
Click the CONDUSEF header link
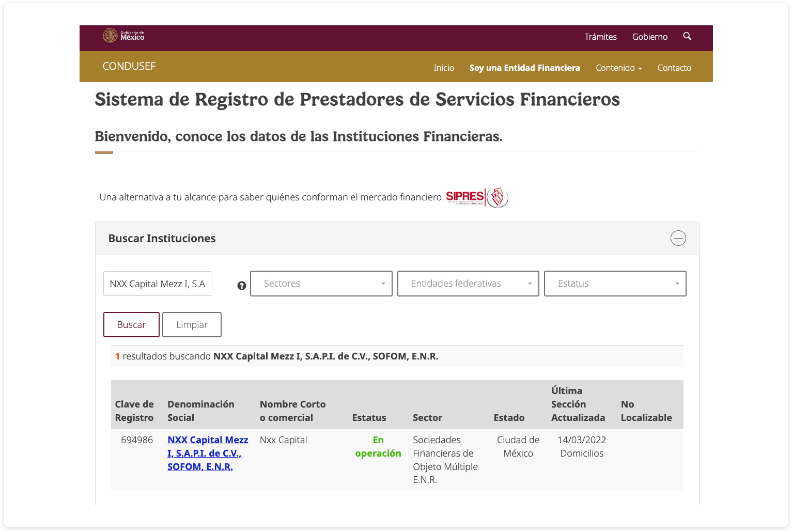129,66
